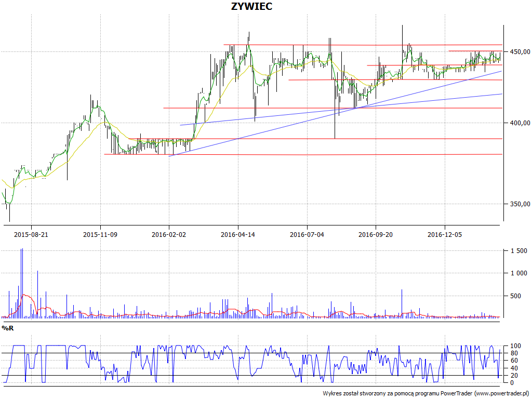532x399 pixels.
Task: Click the ZYWIEC chart title
Action: click(x=251, y=6)
